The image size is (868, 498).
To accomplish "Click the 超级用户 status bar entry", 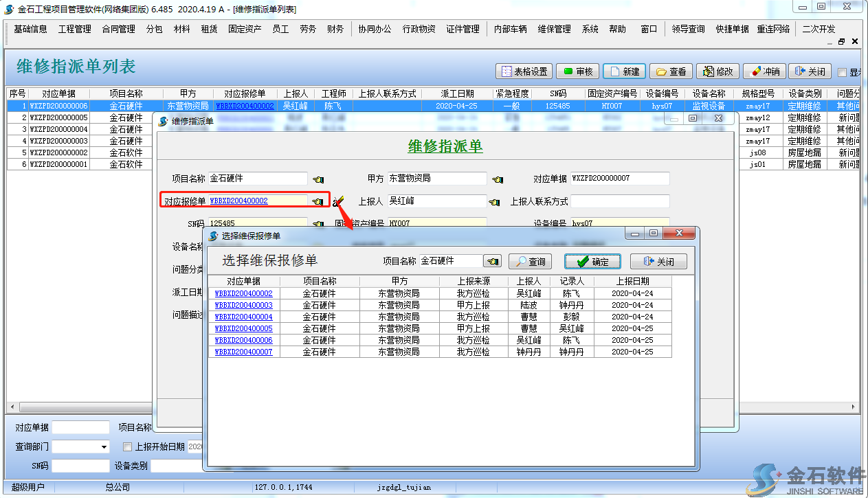I will [x=28, y=488].
